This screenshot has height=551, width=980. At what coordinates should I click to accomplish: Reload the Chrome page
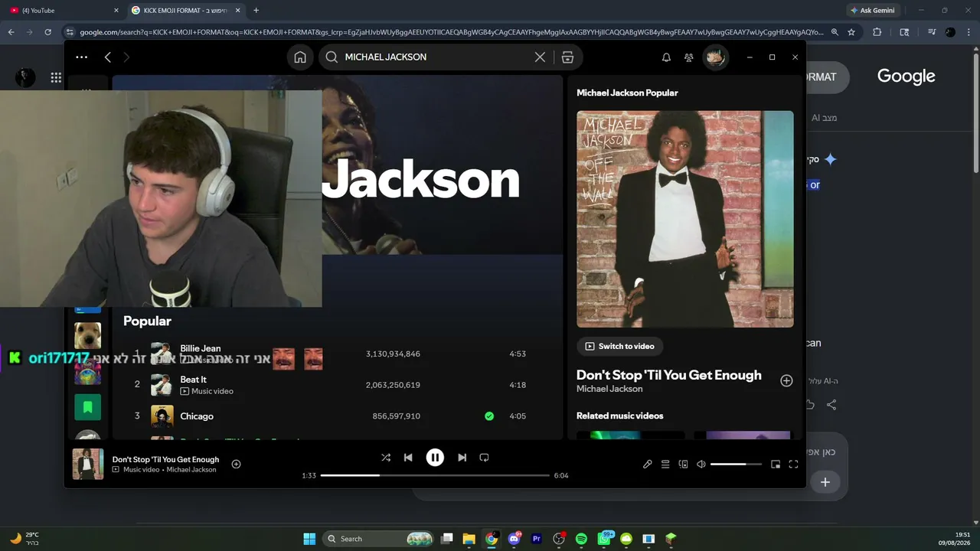(x=47, y=32)
